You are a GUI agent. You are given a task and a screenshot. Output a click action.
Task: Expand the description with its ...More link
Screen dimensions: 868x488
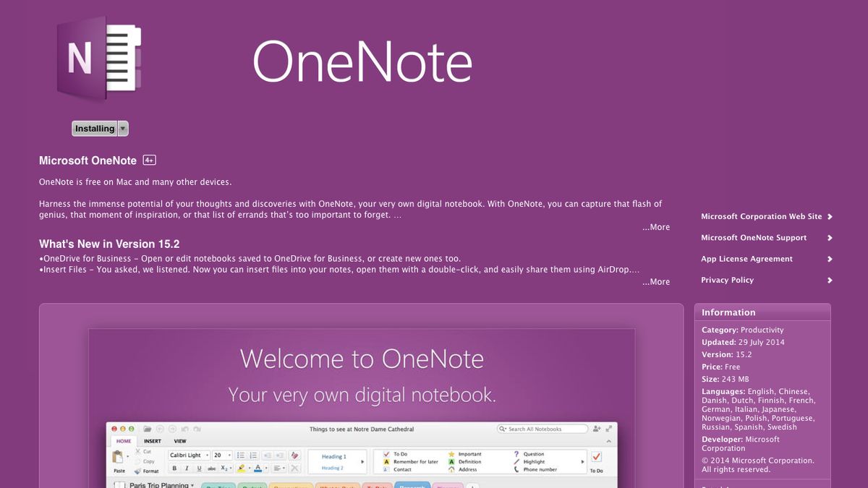[656, 227]
